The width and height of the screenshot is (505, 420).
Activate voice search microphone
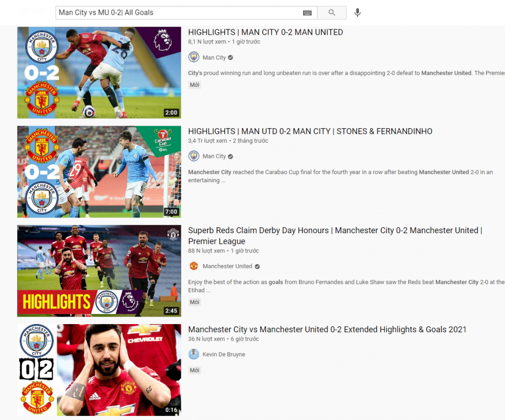click(357, 13)
